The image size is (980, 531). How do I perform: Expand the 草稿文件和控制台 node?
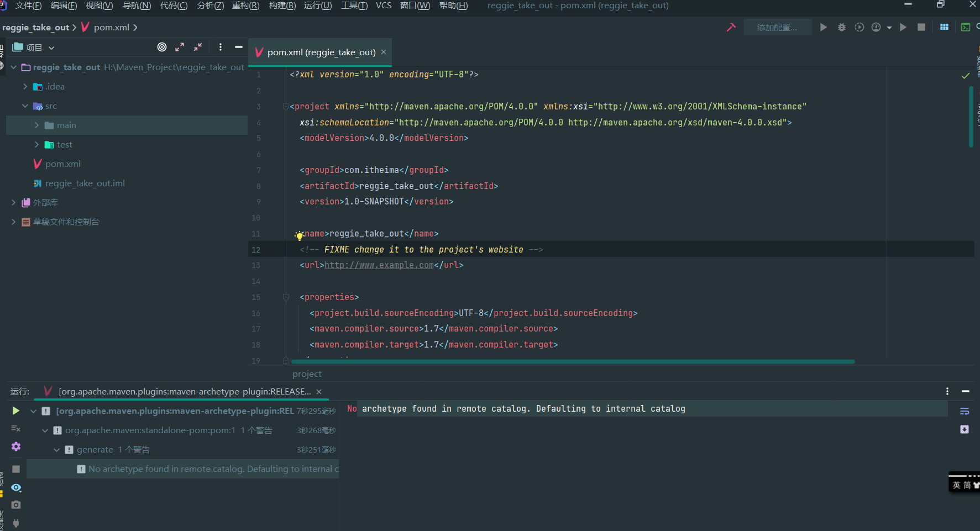coord(13,222)
